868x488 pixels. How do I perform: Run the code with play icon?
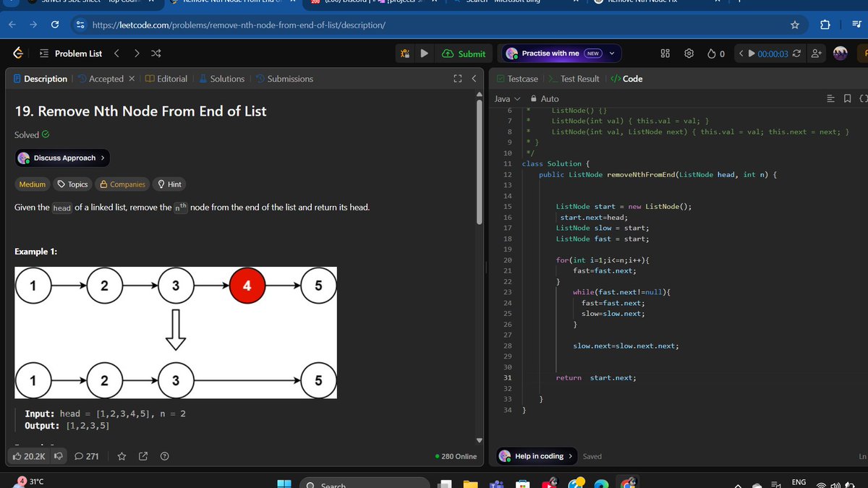pos(425,53)
